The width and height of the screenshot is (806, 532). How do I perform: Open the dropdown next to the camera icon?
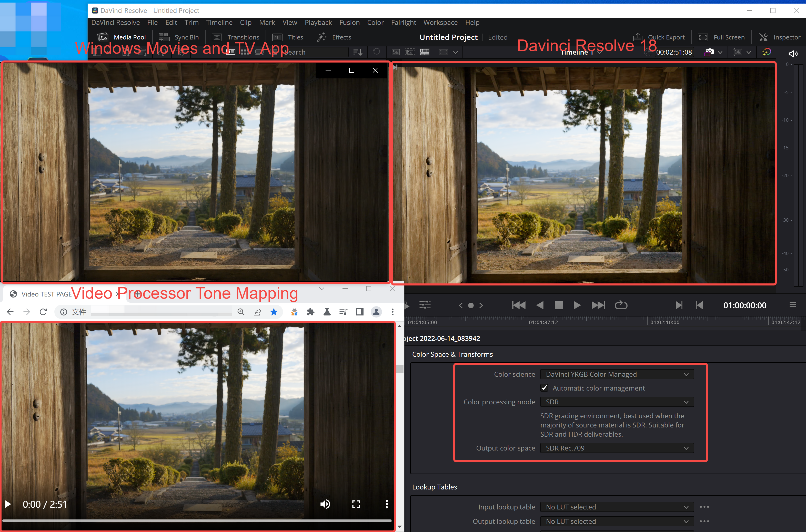point(720,52)
